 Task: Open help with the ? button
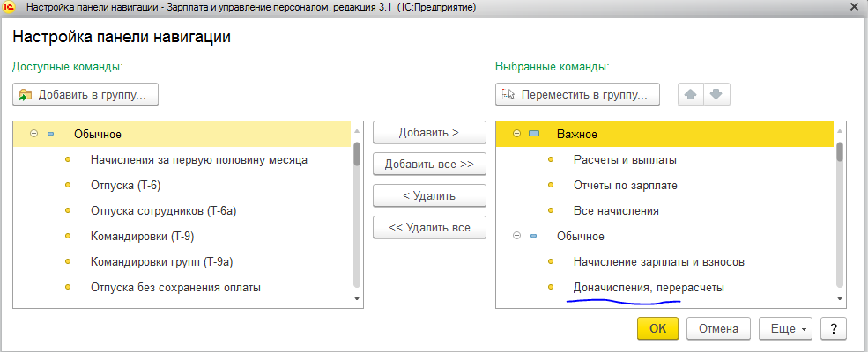[x=834, y=329]
